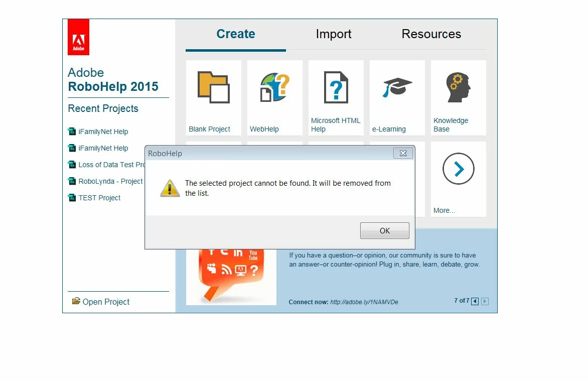Screen dimensions: 588x382
Task: Click the 'selected project cannot be found' message
Action: click(287, 188)
